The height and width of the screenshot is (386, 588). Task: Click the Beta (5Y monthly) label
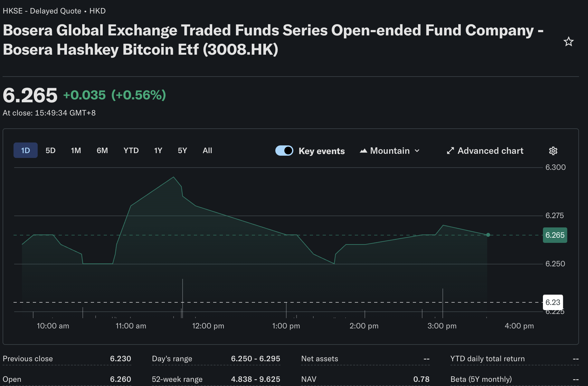(x=481, y=379)
